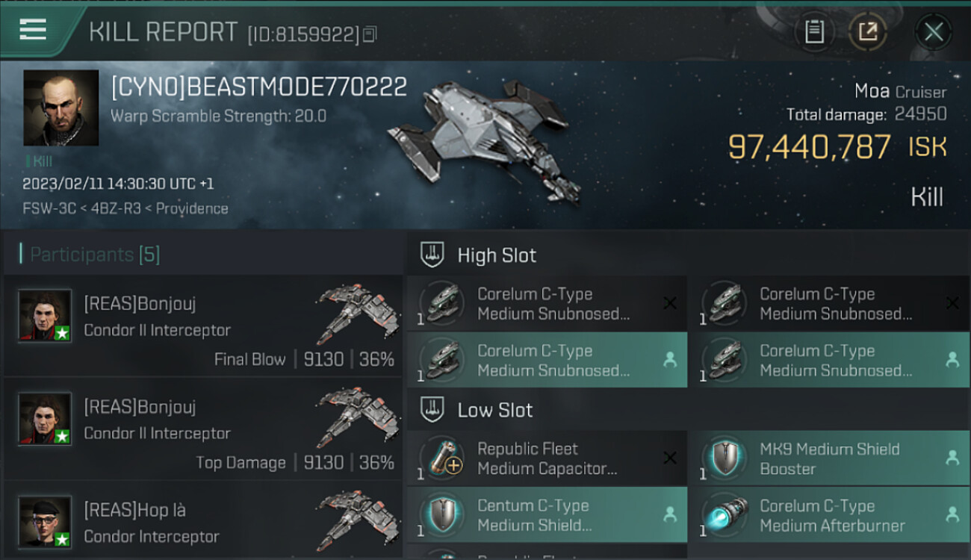Image resolution: width=971 pixels, height=560 pixels.
Task: Click the Providence region link
Action: click(x=192, y=208)
